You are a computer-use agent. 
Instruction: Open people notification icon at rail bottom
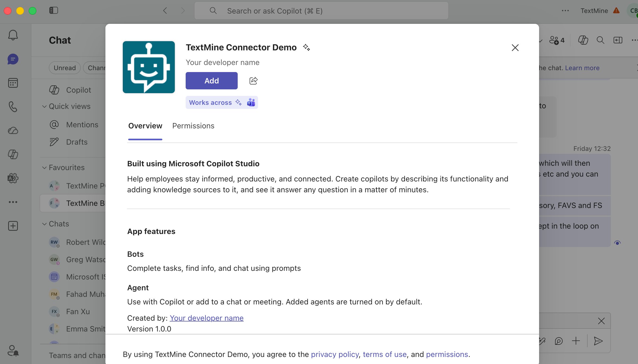pos(13,350)
